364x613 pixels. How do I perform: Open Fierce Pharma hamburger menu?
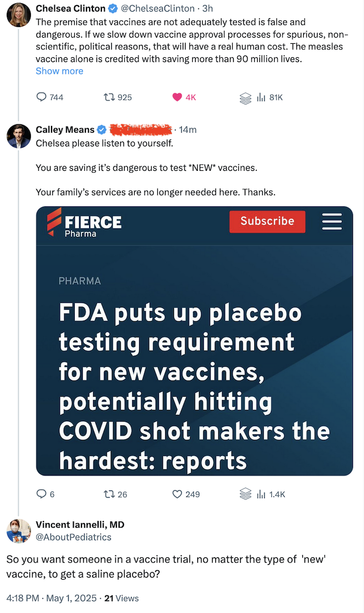tap(332, 222)
